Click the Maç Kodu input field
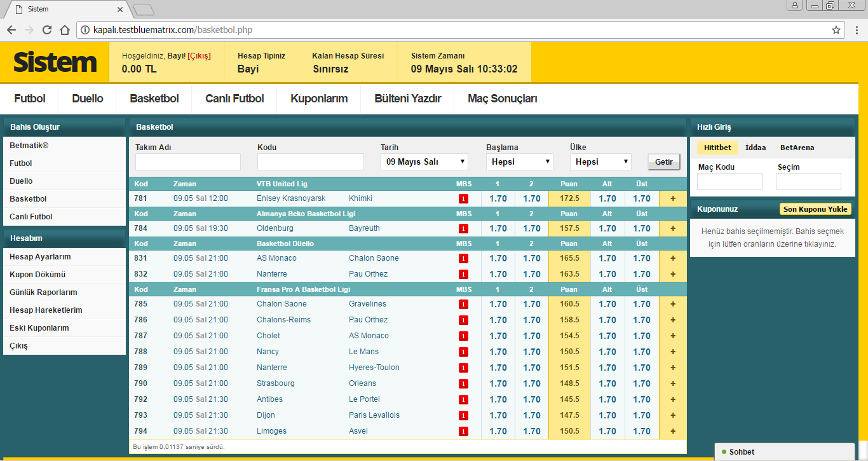 (729, 182)
